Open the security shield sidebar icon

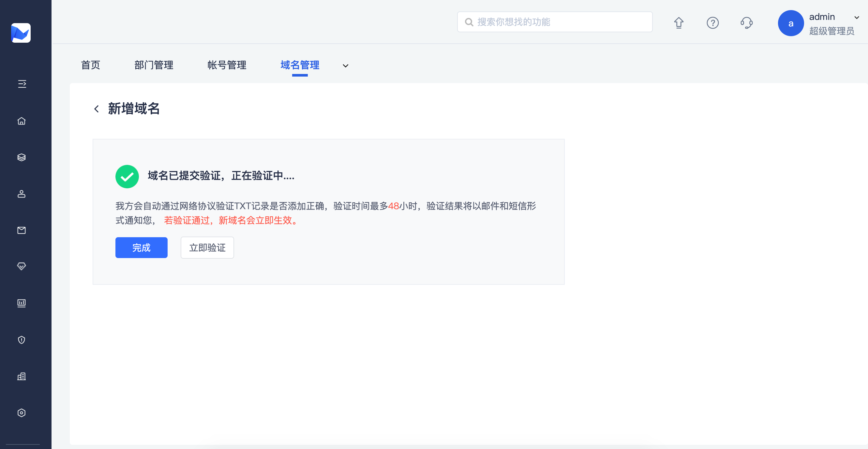22,340
